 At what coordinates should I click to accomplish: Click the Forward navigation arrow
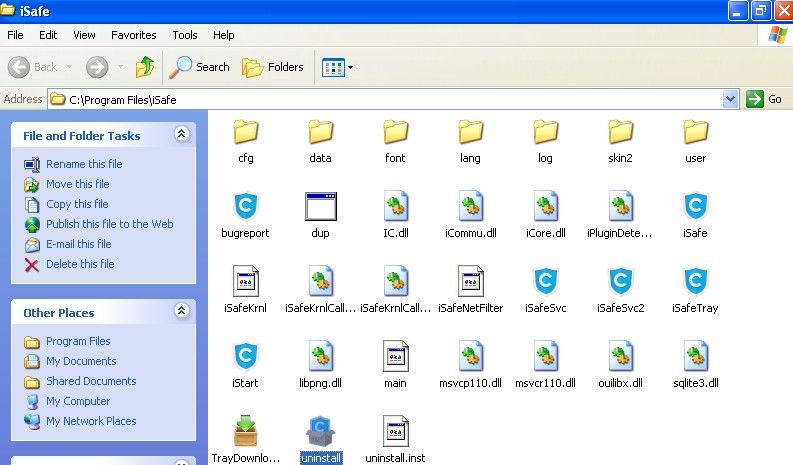[x=97, y=67]
